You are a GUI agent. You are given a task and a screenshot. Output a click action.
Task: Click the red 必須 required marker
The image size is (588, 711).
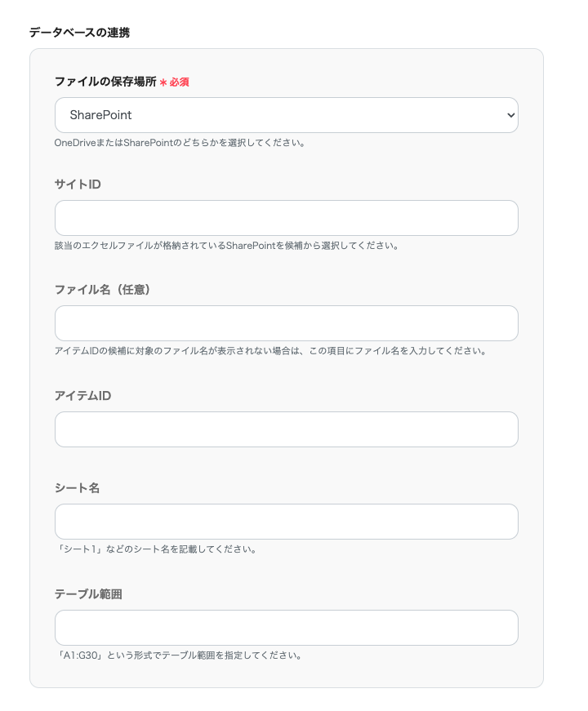tap(175, 82)
